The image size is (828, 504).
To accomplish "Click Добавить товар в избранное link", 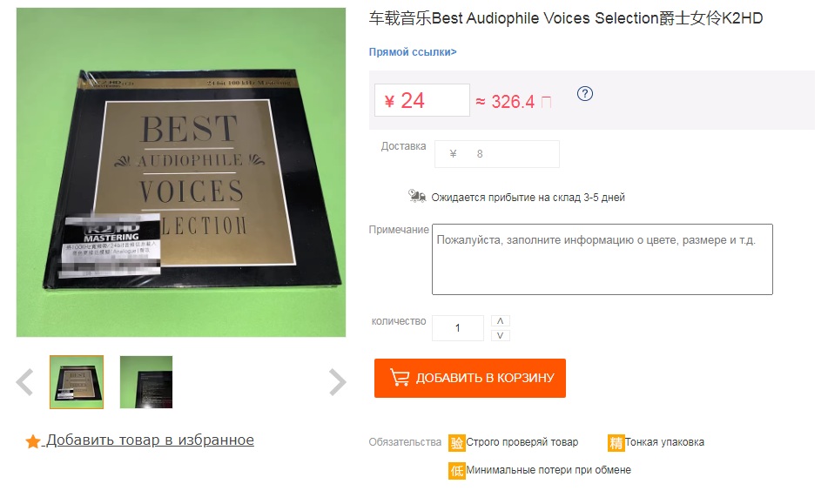I will tap(150, 440).
